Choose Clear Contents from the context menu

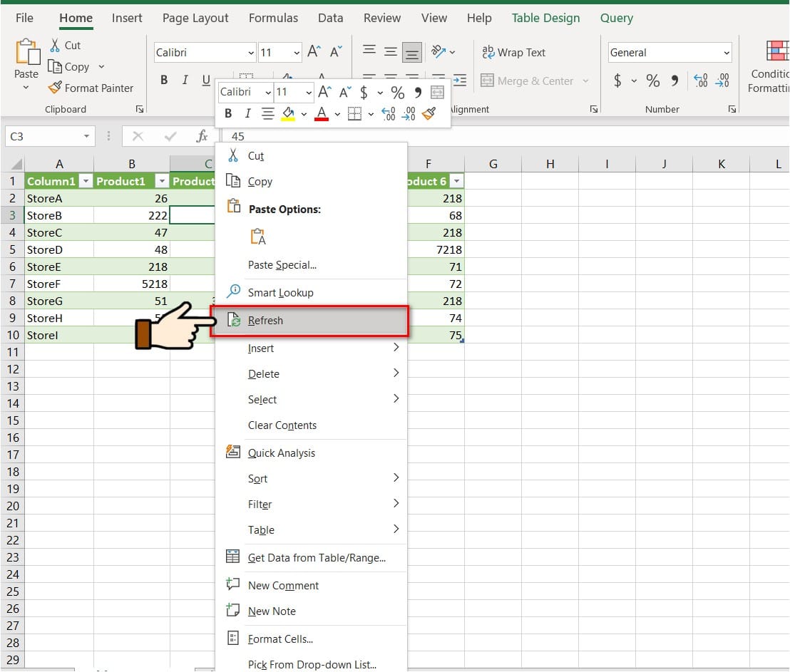(x=311, y=425)
